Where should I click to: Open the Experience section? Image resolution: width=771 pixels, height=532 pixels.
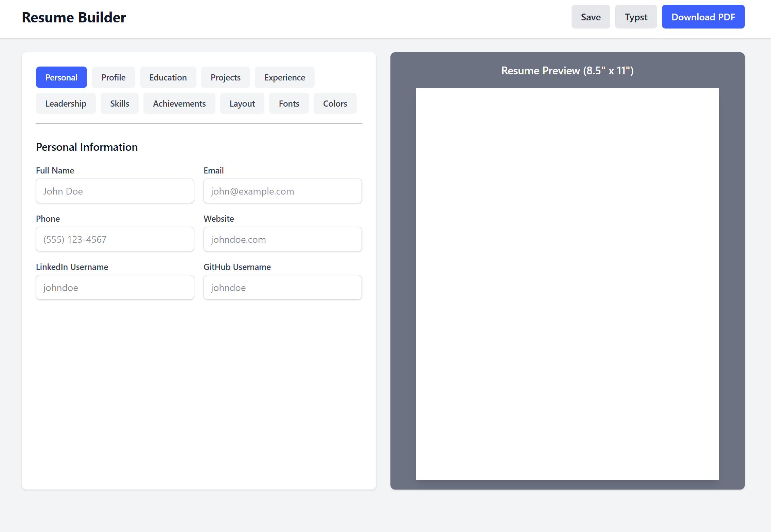click(x=284, y=77)
